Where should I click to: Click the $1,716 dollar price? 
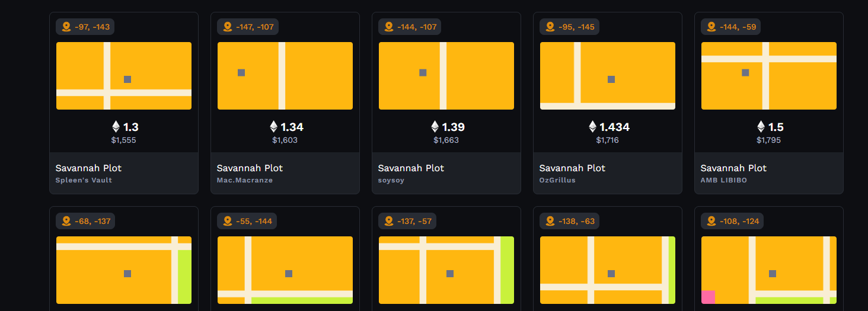[x=608, y=140]
